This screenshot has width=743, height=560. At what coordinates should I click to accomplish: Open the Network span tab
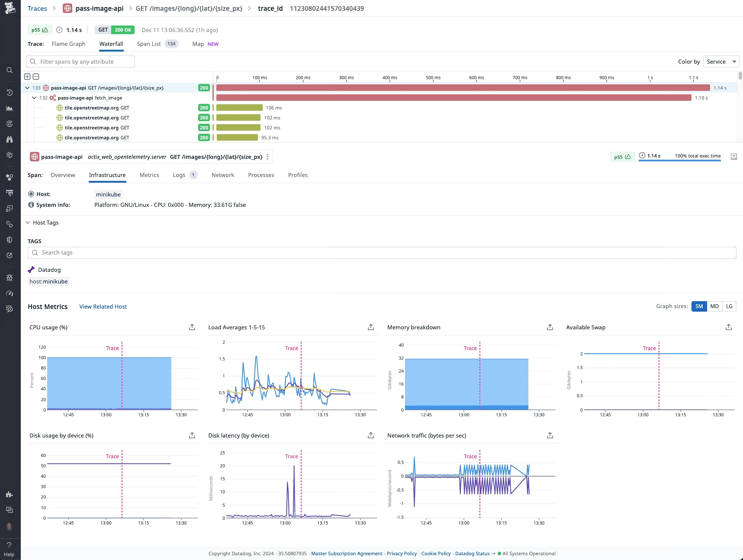pos(223,175)
